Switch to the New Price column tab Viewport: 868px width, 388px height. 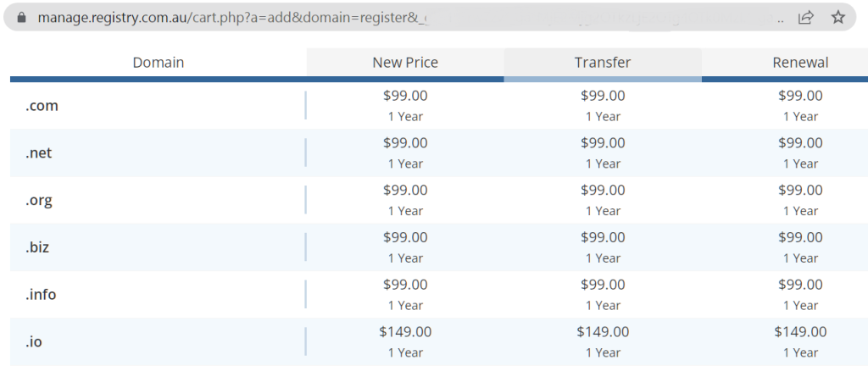pos(405,63)
